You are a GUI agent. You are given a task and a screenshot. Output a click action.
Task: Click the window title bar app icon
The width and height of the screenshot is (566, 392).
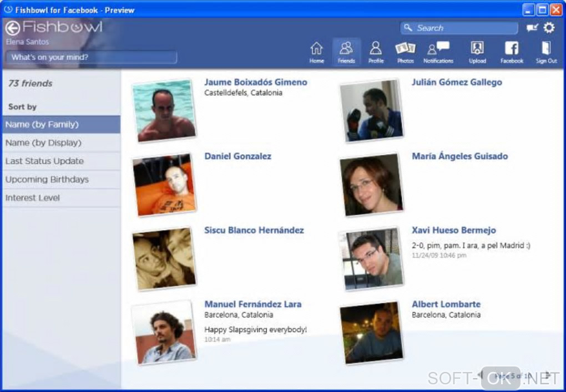(8, 9)
